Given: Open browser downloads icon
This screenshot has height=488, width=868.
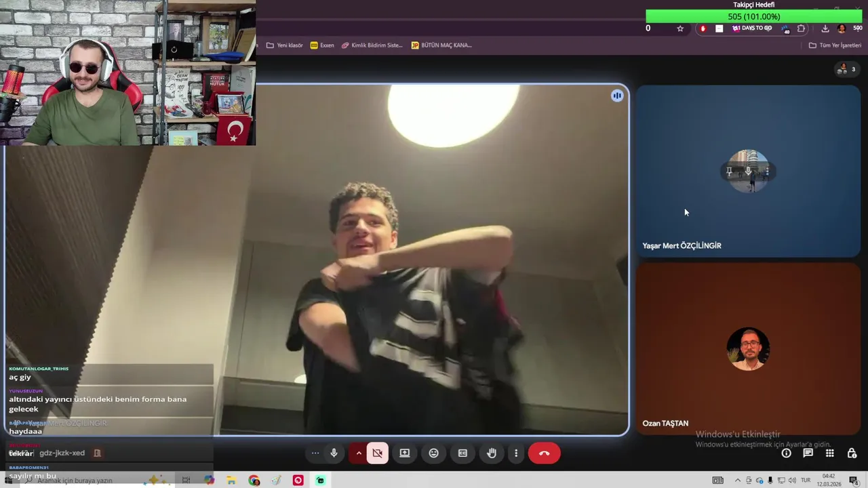Looking at the screenshot, I should pyautogui.click(x=825, y=28).
